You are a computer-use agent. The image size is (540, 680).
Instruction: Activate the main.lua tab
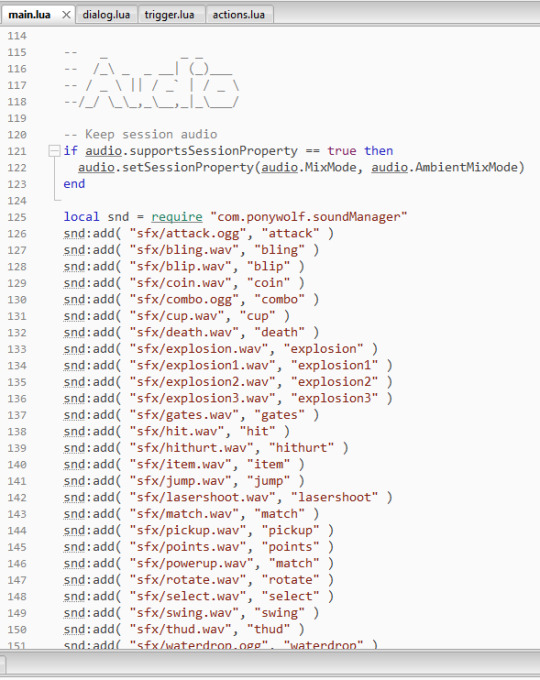[29, 15]
